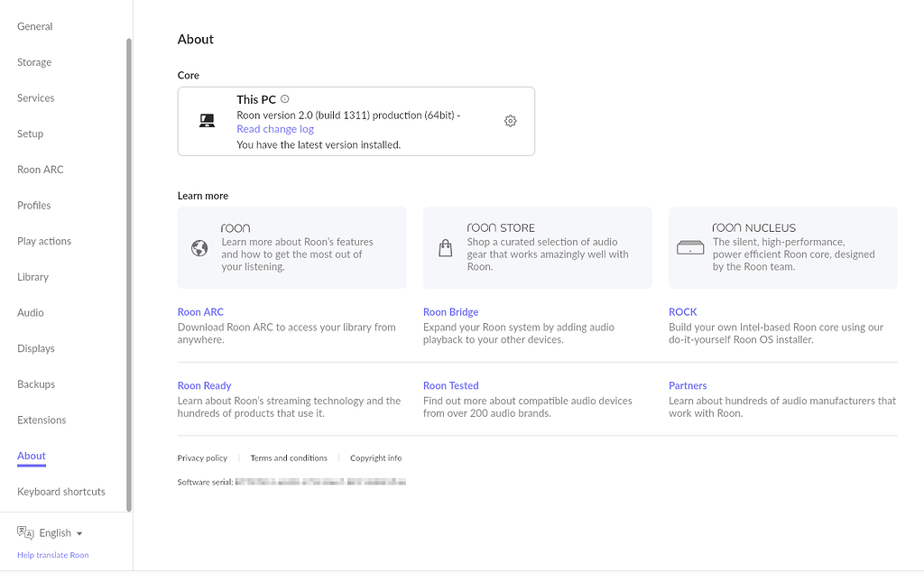Image resolution: width=924 pixels, height=573 pixels.
Task: Open Storage settings section
Action: coord(34,62)
